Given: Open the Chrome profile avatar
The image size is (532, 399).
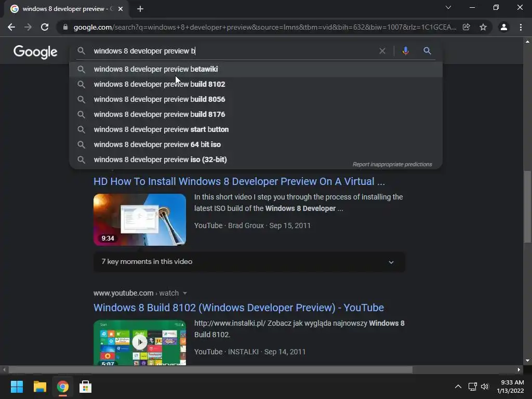Looking at the screenshot, I should tap(504, 27).
